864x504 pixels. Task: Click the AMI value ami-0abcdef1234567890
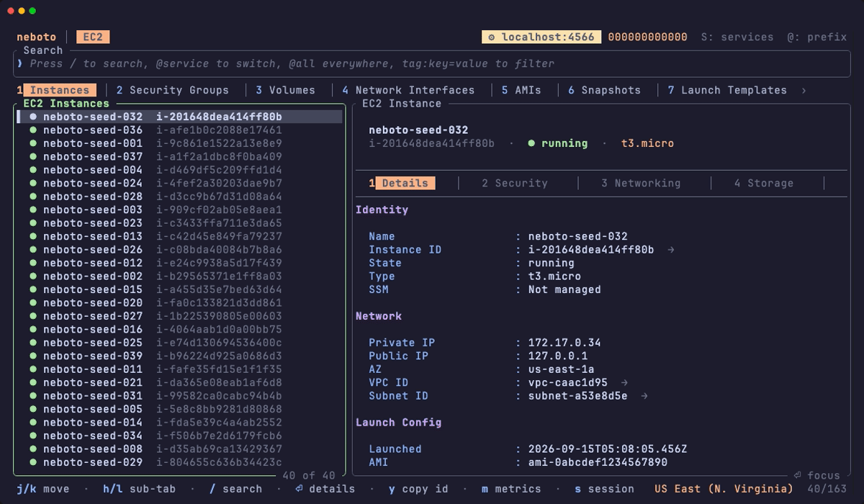pyautogui.click(x=598, y=462)
